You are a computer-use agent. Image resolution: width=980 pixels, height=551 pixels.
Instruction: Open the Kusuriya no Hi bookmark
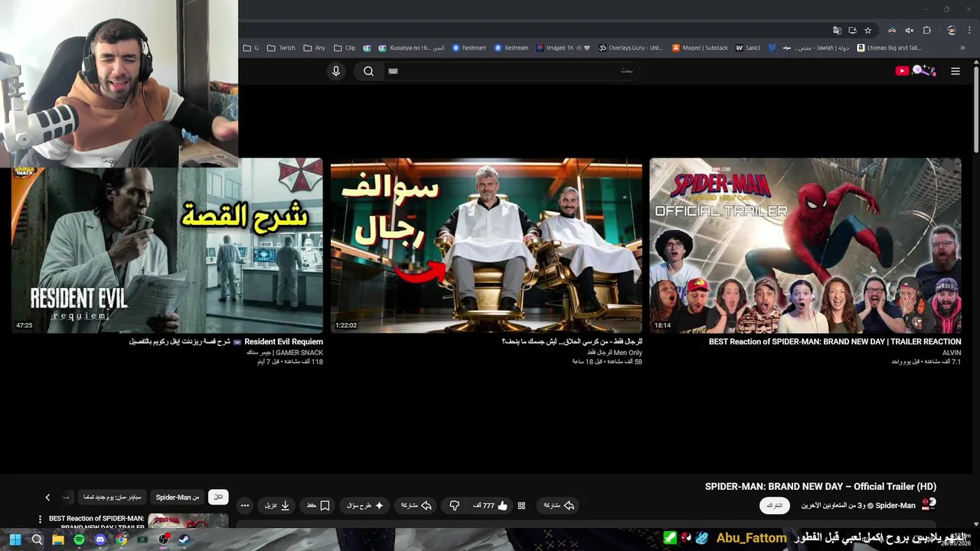[x=412, y=47]
